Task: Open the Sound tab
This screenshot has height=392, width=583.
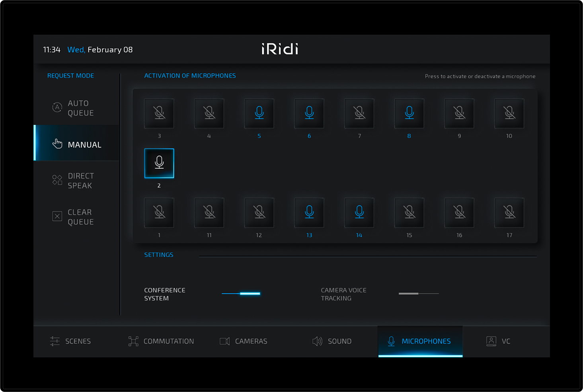Action: pyautogui.click(x=332, y=341)
